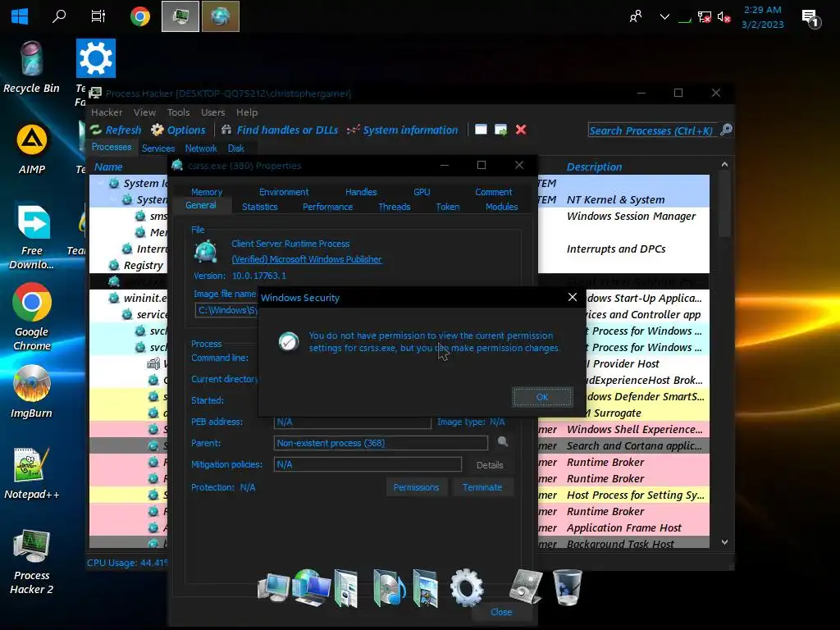Viewport: 840px width, 630px height.
Task: Click the Refresh toolbar button
Action: (116, 130)
